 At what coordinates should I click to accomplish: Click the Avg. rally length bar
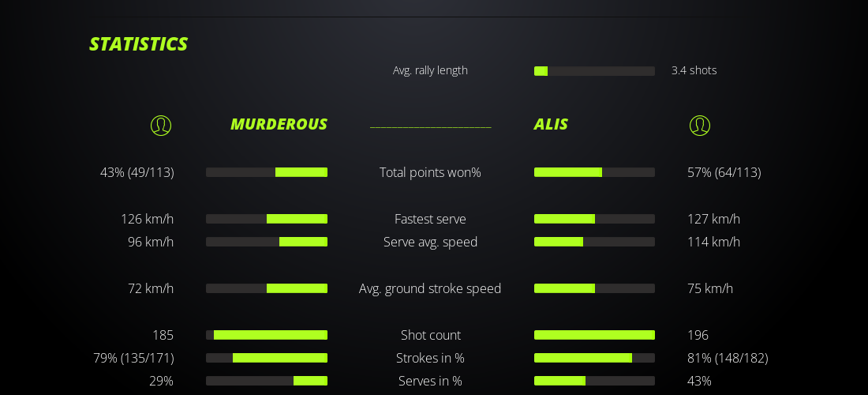tap(594, 71)
